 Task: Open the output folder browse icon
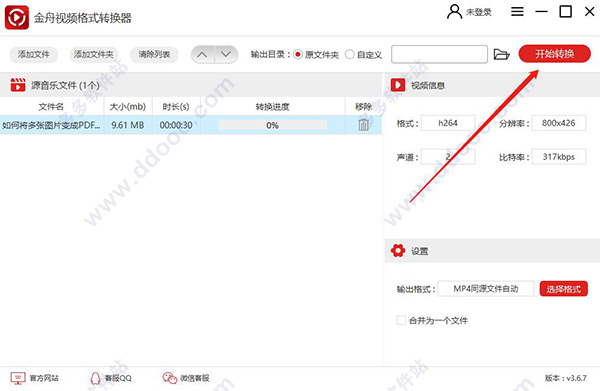click(x=501, y=54)
